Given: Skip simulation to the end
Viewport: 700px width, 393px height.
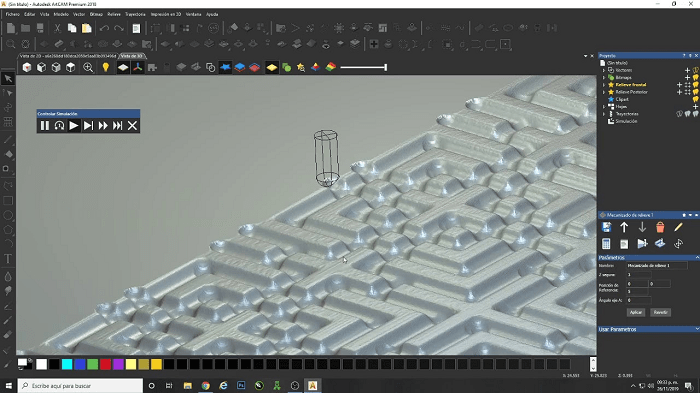Looking at the screenshot, I should pyautogui.click(x=117, y=126).
